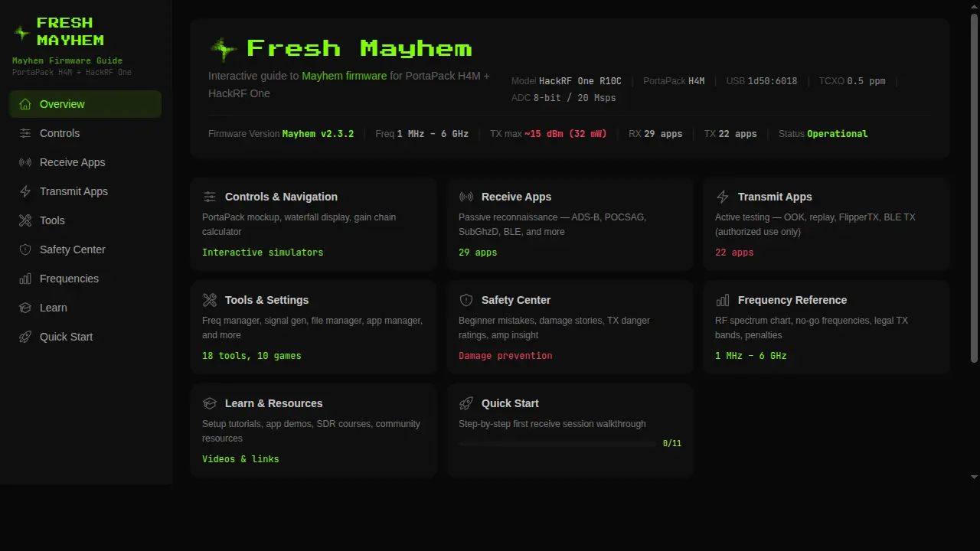Open the 29 apps receive link
This screenshot has width=980, height=551.
coord(478,252)
